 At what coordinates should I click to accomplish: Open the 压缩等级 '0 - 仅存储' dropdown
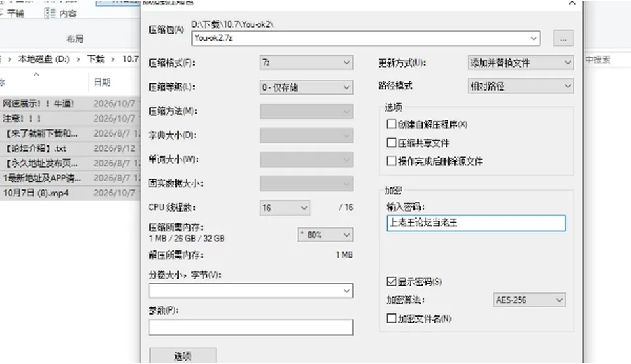click(x=306, y=87)
